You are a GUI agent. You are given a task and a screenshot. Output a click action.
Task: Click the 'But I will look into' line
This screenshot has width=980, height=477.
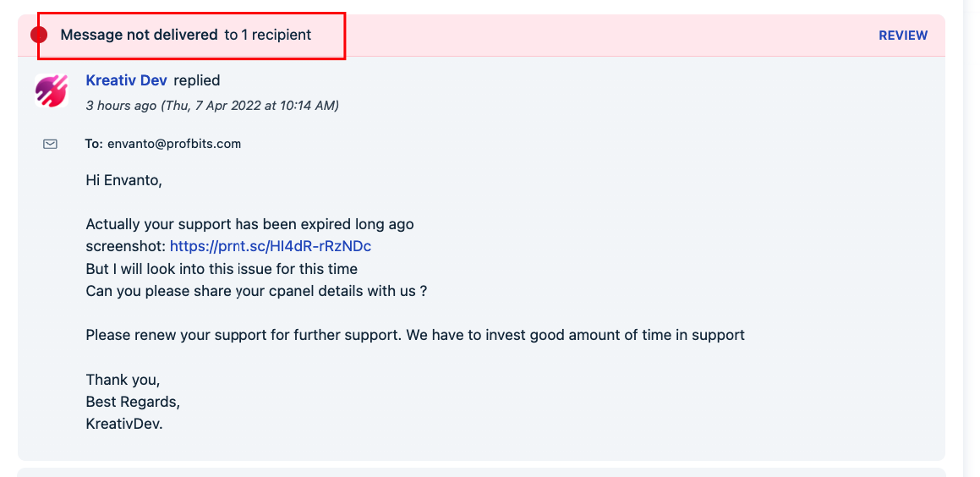(222, 269)
